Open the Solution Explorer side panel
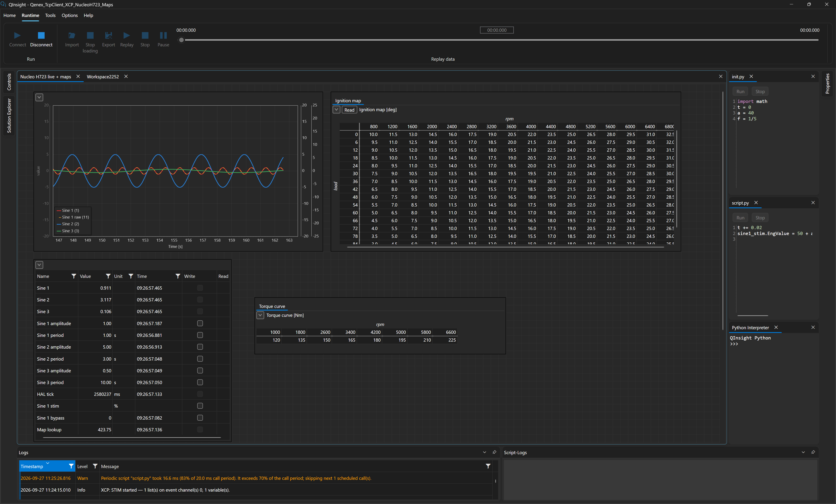This screenshot has width=836, height=504. tap(9, 116)
